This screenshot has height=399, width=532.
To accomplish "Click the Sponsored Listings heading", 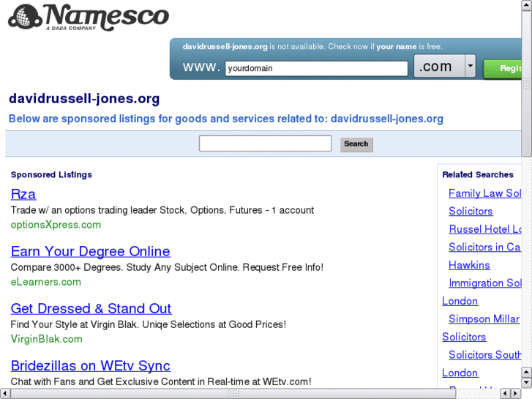I will (x=51, y=174).
